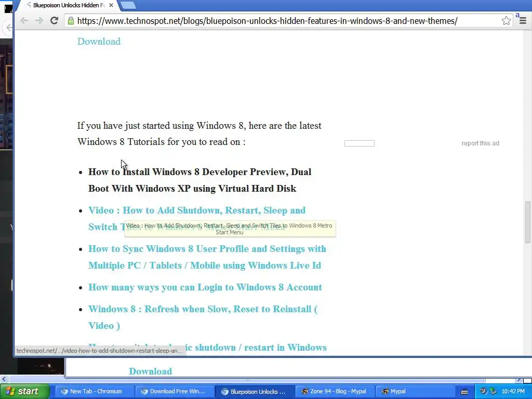The height and width of the screenshot is (399, 532).
Task: Select the Bluepoison Unlocks Hidden tab
Action: [68, 5]
